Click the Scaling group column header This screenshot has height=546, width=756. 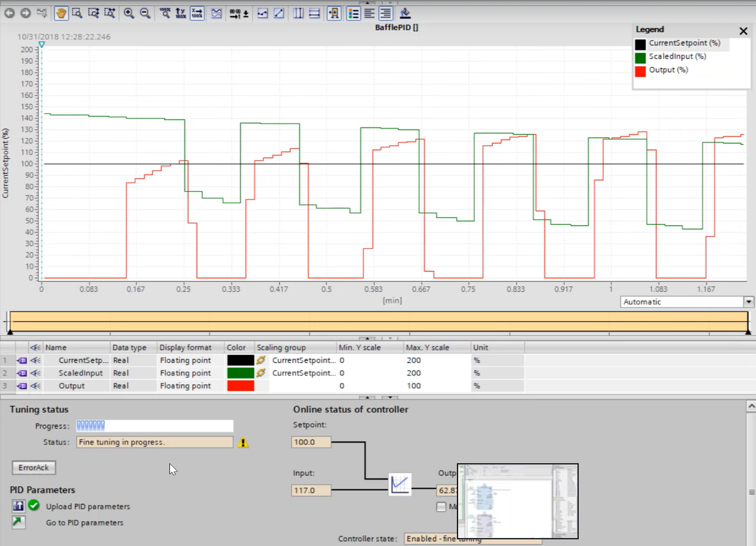pos(295,347)
